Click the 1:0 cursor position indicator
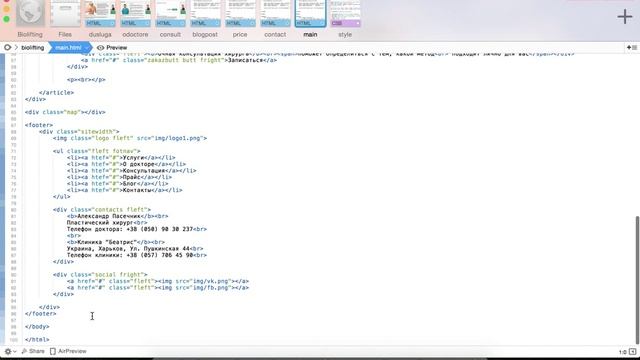Image resolution: width=640 pixels, height=360 pixels. coord(622,352)
